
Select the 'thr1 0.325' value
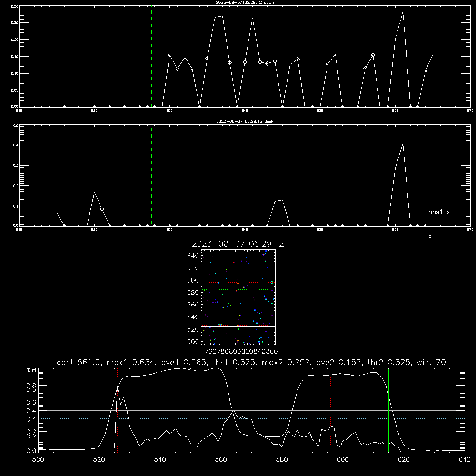click(235, 362)
